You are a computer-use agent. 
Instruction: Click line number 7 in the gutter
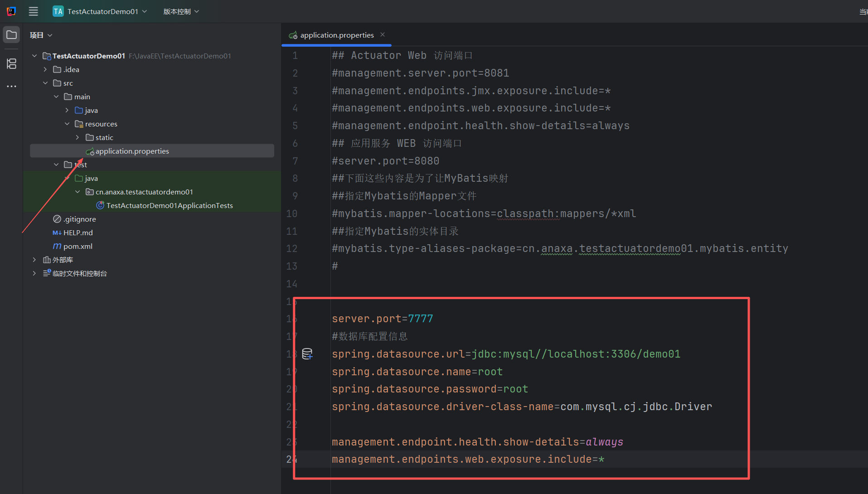[295, 161]
